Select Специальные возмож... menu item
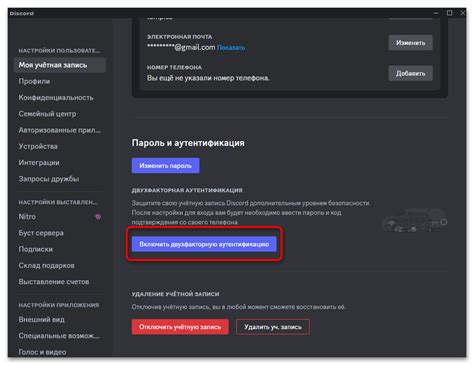This screenshot has height=365, width=474. pos(59,336)
